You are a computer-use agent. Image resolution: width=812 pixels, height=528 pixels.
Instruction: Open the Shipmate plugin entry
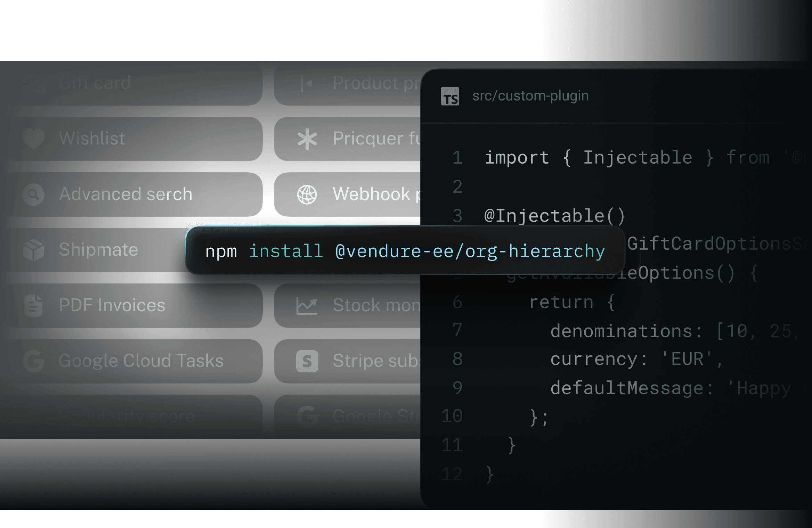(x=98, y=250)
